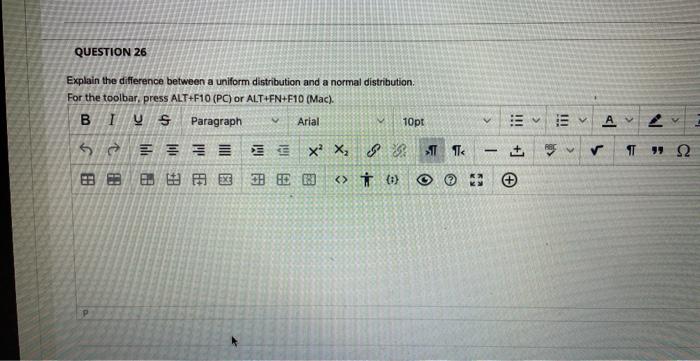Viewport: 700px width, 361px height.
Task: Insert a new table
Action: 87,180
